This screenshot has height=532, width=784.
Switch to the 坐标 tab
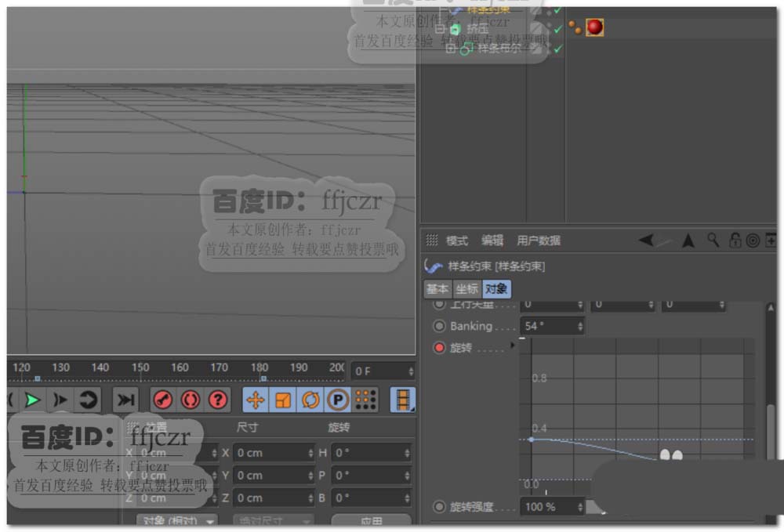coord(466,289)
